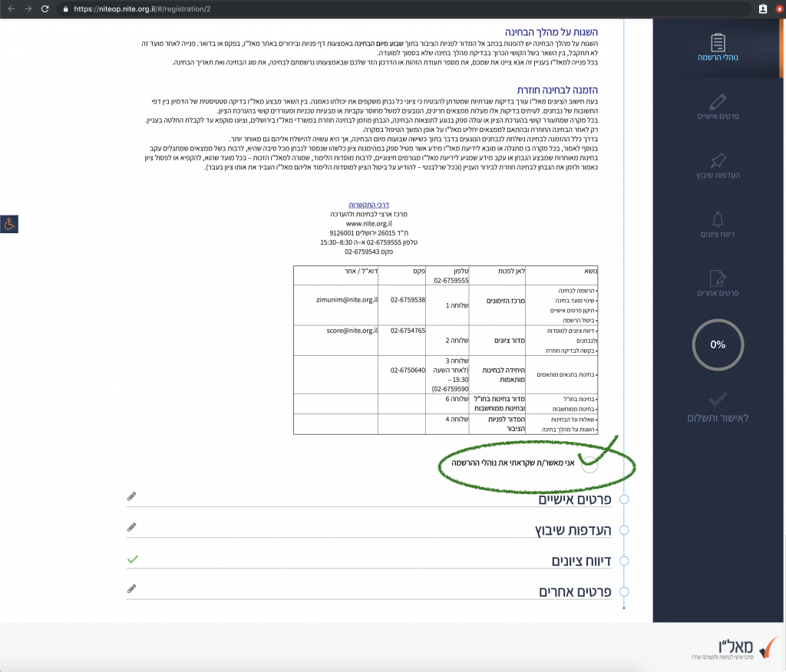786x672 pixels.
Task: Select the העדפות שיבוץ pin icon in sidebar
Action: [x=717, y=160]
